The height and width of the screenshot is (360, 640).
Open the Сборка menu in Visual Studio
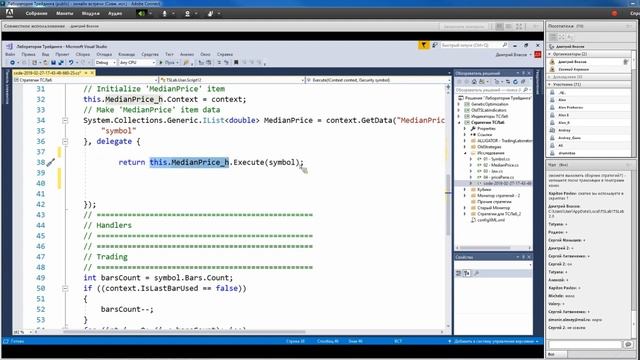pos(82,54)
